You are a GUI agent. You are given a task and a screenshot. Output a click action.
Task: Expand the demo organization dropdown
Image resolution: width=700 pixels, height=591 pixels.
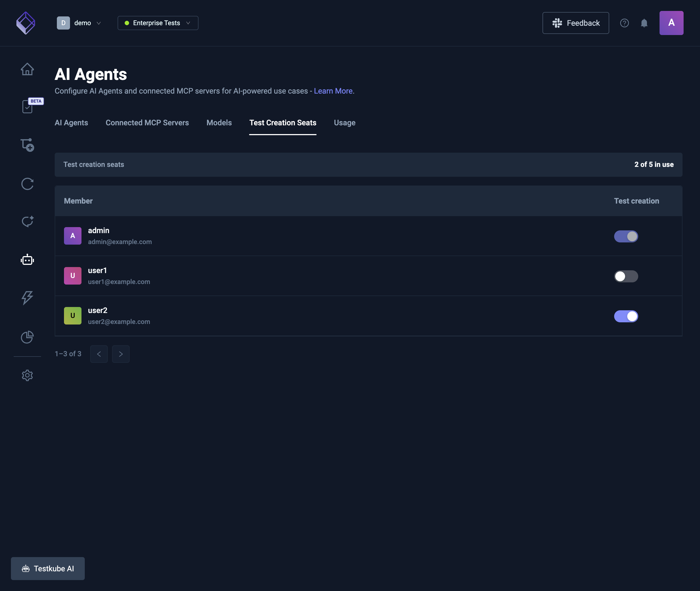(x=79, y=23)
